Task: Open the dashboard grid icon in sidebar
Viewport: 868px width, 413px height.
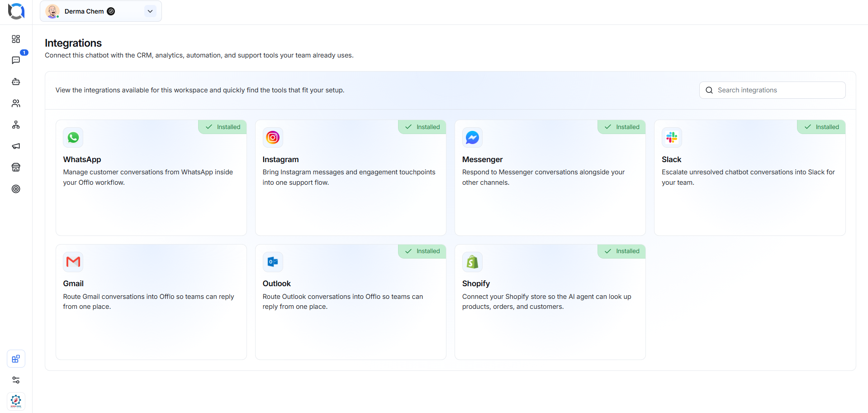Action: pyautogui.click(x=16, y=39)
